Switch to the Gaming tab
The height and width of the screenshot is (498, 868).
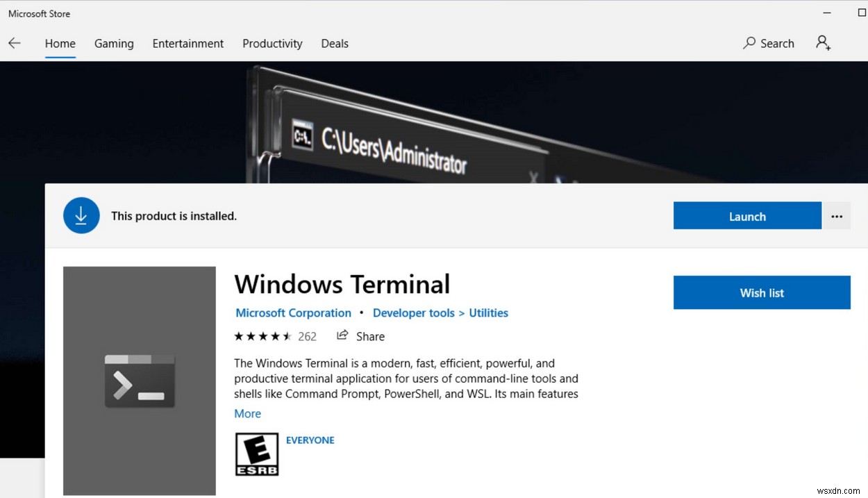[x=114, y=43]
